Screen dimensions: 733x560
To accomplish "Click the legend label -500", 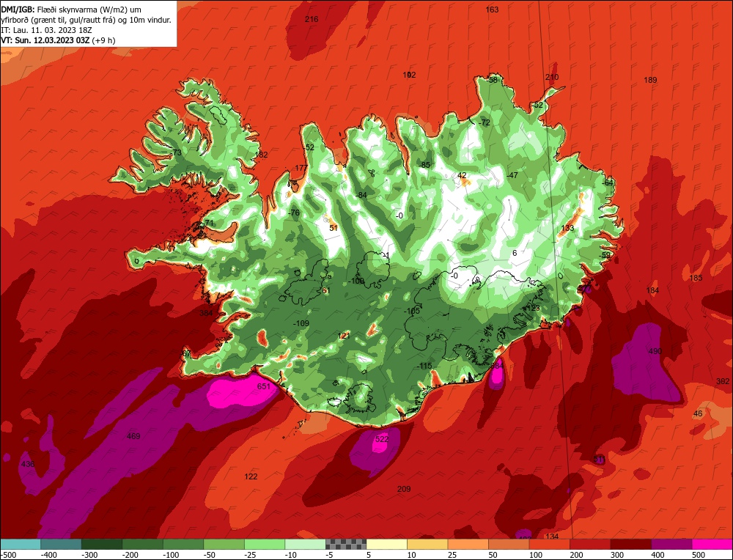I will click(8, 555).
